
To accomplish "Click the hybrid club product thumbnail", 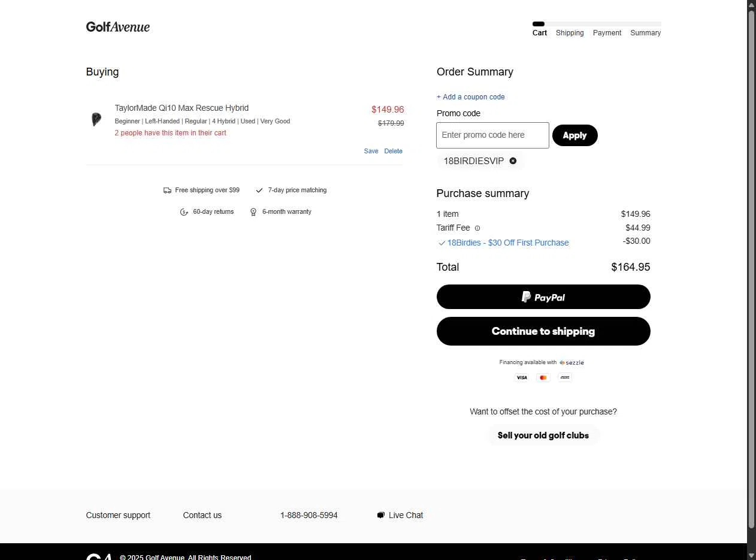I will (x=96, y=119).
